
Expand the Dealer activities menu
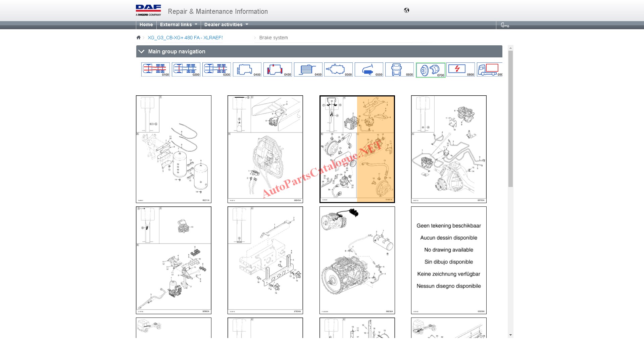coord(226,25)
